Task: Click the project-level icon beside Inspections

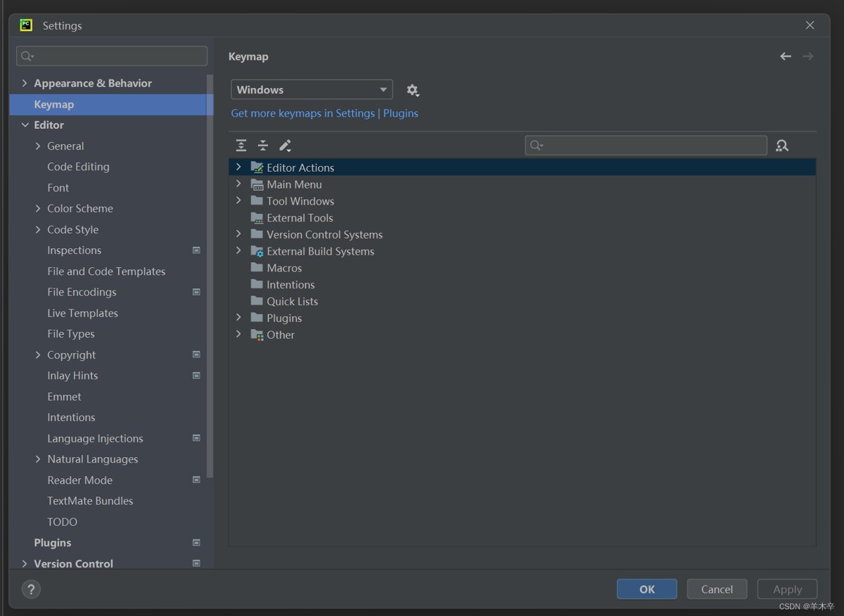Action: click(x=196, y=250)
